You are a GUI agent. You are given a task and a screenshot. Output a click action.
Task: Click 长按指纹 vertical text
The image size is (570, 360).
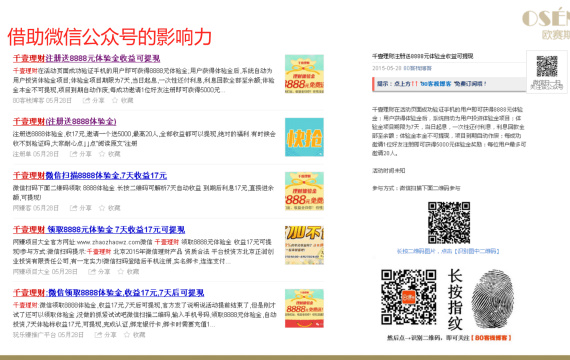[455, 300]
